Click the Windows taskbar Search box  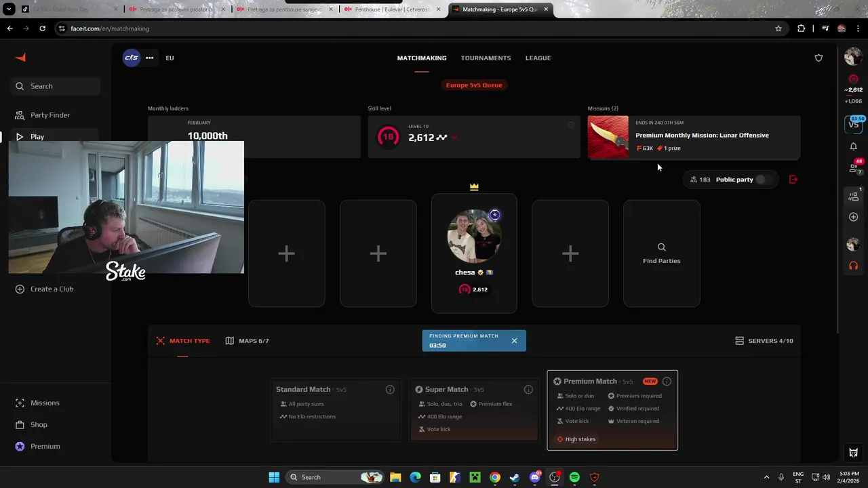[x=334, y=477]
